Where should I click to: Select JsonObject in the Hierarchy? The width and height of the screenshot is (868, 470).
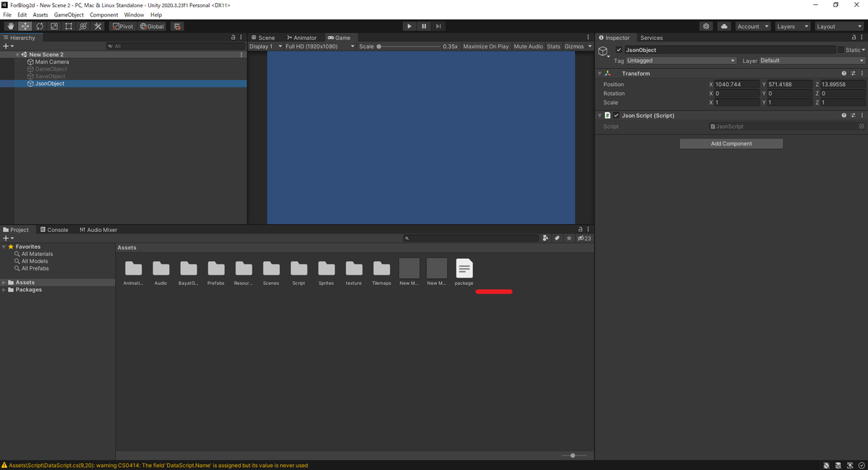[x=48, y=83]
